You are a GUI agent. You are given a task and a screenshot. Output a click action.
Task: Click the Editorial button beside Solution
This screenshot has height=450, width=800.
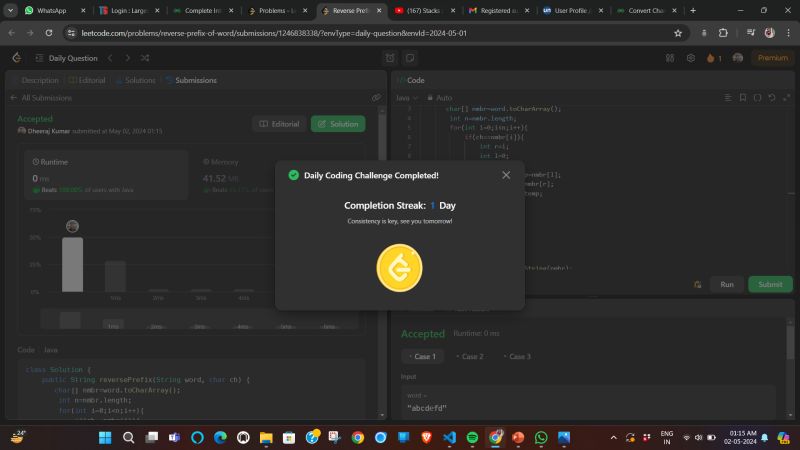click(x=279, y=124)
